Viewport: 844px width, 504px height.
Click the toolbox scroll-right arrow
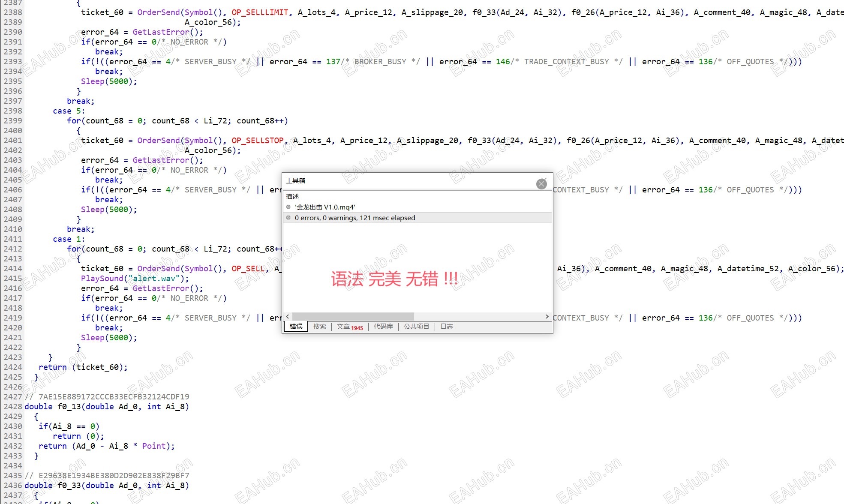tap(547, 316)
